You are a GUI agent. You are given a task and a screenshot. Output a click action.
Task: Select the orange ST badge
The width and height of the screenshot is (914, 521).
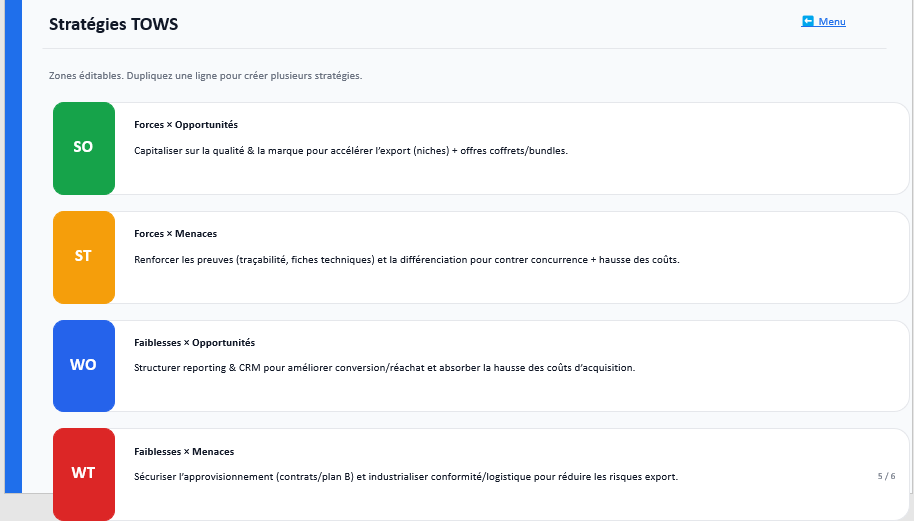pyautogui.click(x=84, y=256)
